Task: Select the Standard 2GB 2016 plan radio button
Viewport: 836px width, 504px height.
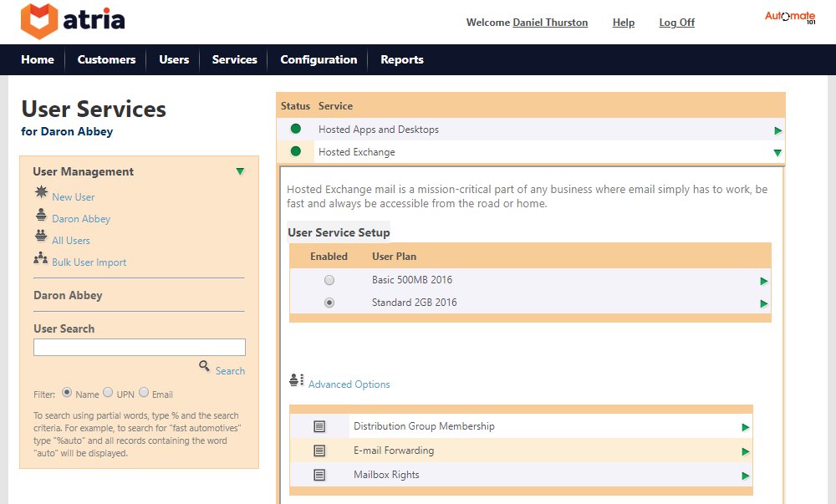Action: (x=329, y=303)
